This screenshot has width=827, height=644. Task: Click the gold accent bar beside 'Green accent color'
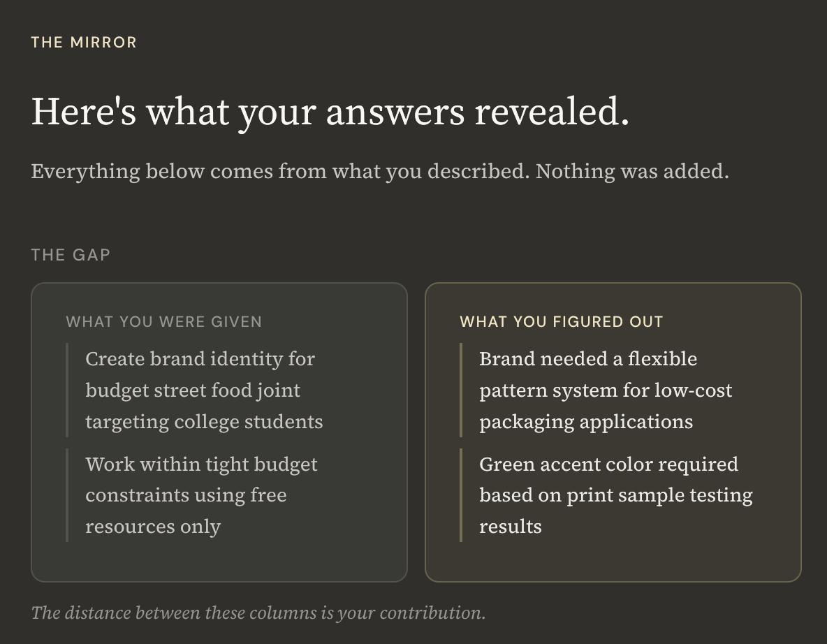point(461,495)
